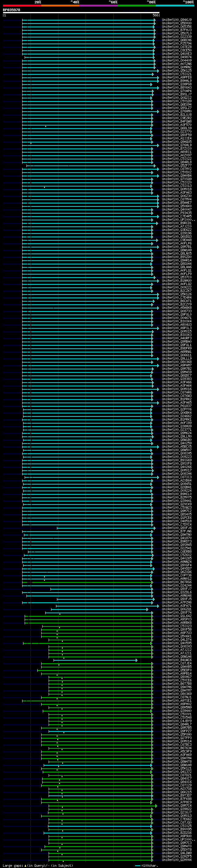Image resolution: width=197 pixels, height=868 pixels.
Task: Open hit UniRef100_Q946J9
Action: (x=177, y=20)
